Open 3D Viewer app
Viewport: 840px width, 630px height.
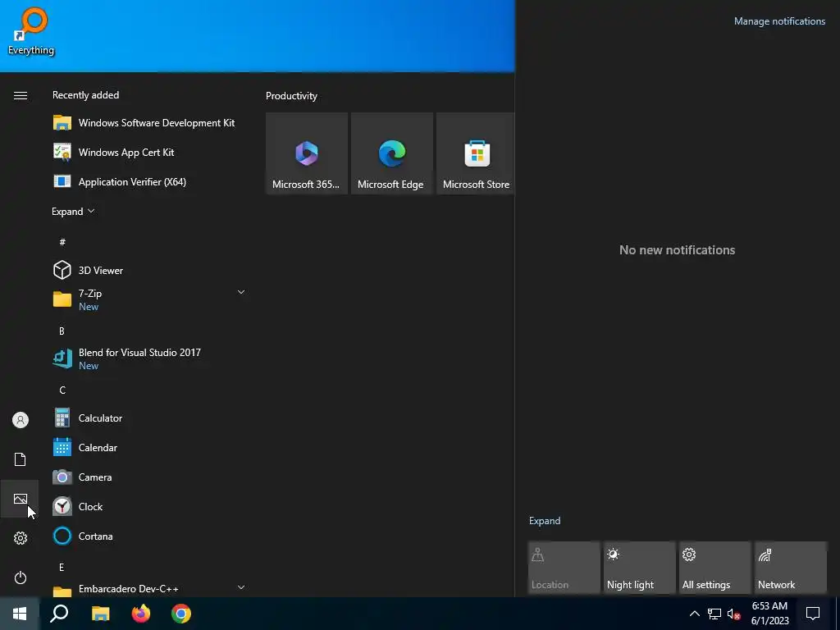149,270
